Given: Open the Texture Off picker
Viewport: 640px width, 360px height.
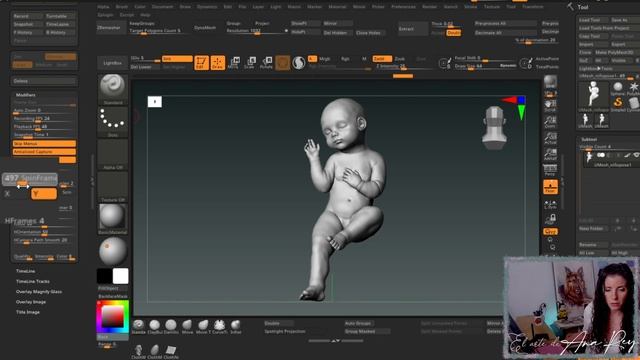Looking at the screenshot, I should click(113, 187).
